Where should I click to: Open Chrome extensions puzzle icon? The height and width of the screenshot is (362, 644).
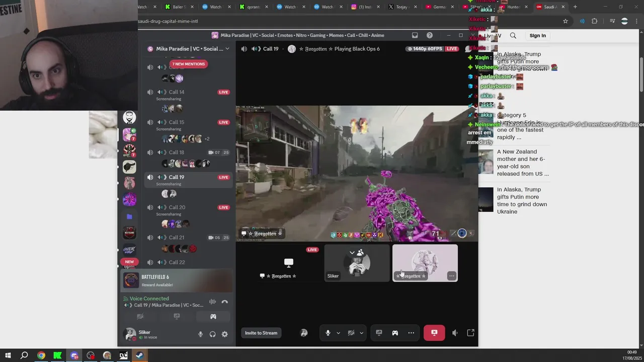click(x=595, y=21)
